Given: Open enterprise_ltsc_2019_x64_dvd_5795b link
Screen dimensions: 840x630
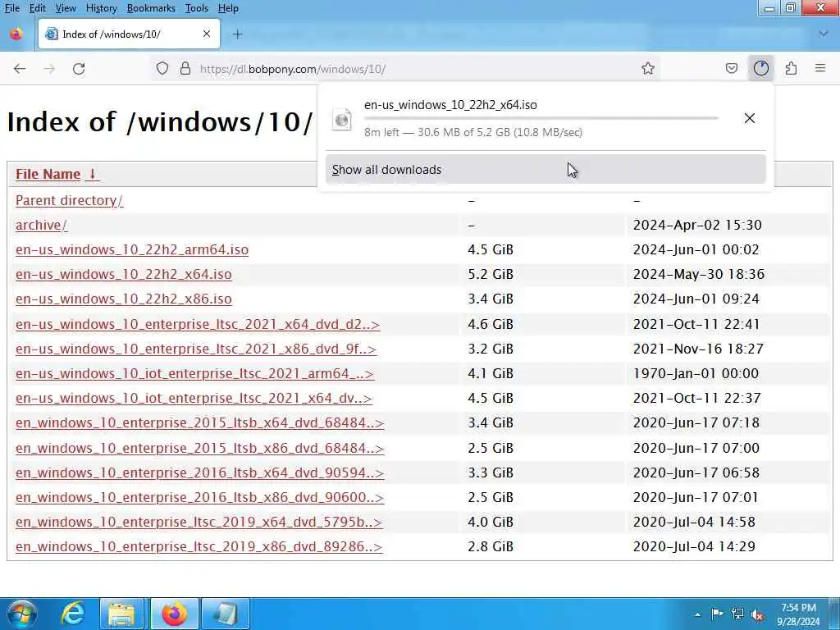Looking at the screenshot, I should (199, 522).
